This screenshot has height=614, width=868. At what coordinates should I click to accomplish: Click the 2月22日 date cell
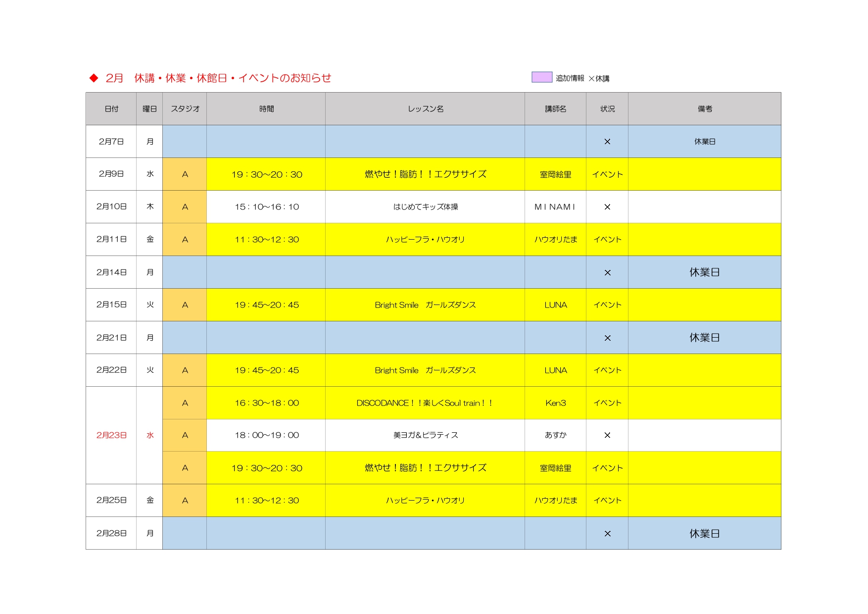pyautogui.click(x=111, y=370)
